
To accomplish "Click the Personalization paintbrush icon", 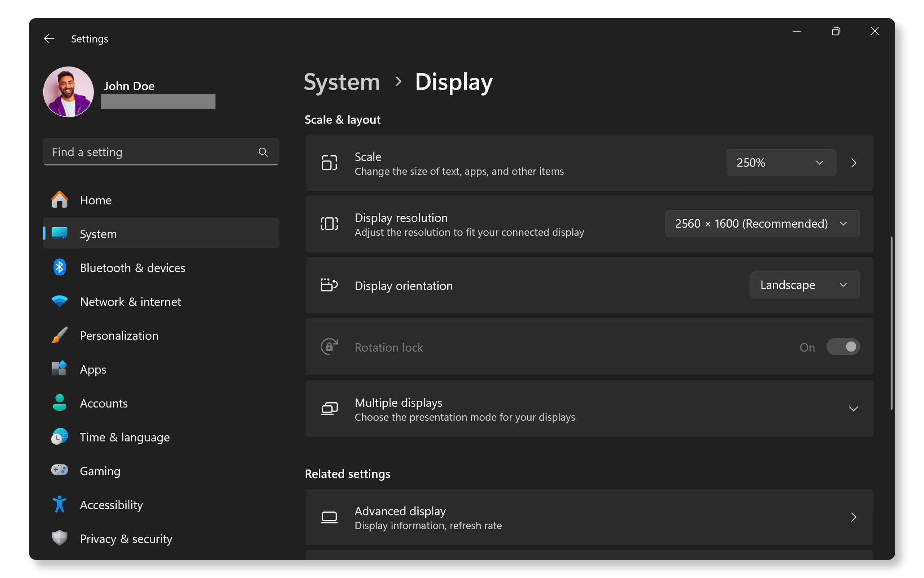I will click(x=60, y=335).
